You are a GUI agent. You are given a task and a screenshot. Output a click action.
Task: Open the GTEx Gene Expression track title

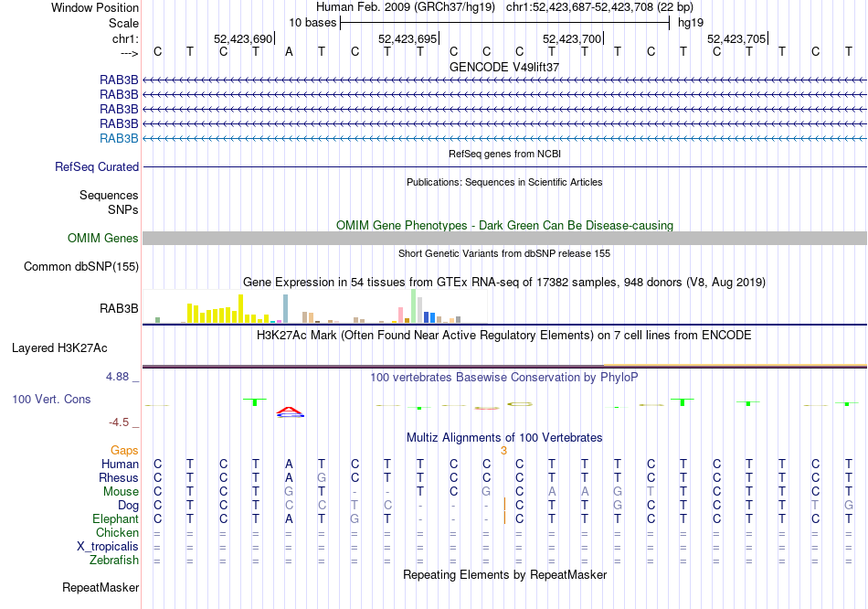[504, 282]
